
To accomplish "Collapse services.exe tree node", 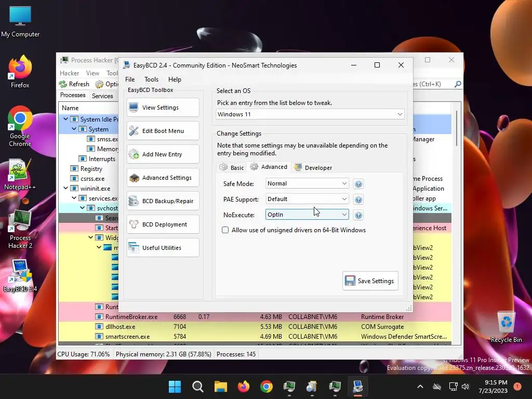I will coord(74,198).
